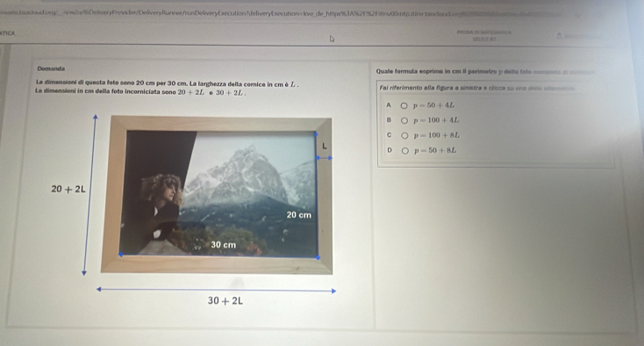The width and height of the screenshot is (644, 346).
Task: Choose option C radio button
Action: tap(404, 135)
